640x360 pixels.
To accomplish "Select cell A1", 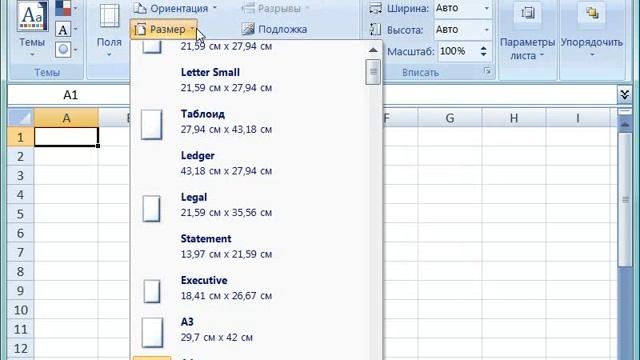I will [67, 137].
